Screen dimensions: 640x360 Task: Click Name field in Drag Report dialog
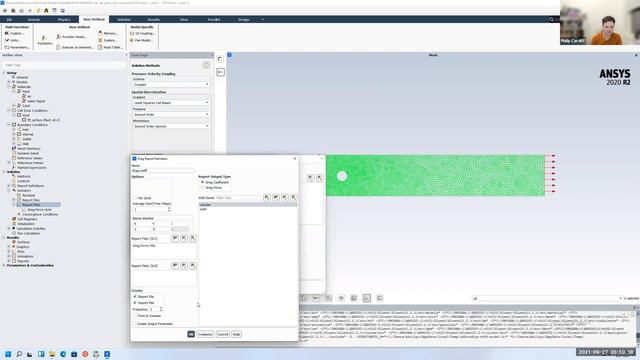[x=163, y=171]
